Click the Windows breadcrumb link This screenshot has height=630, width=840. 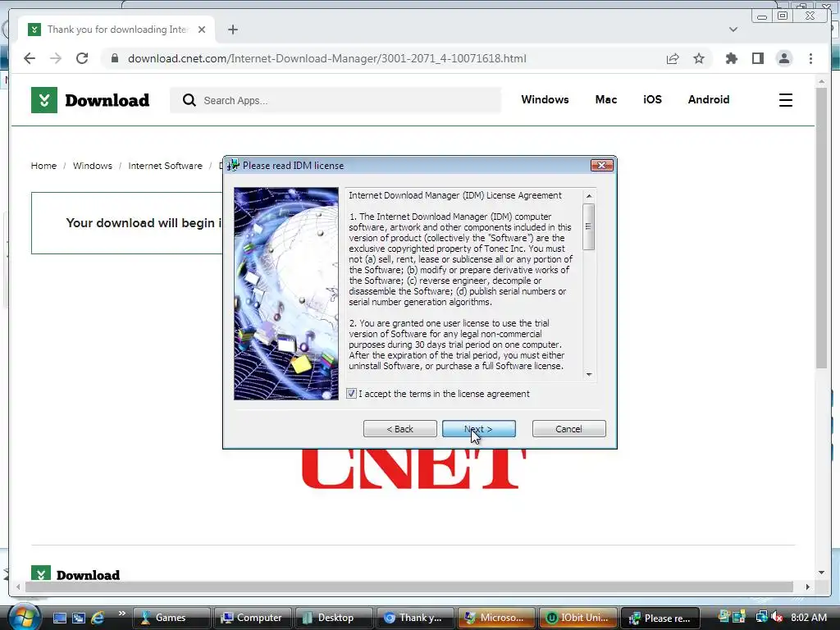(92, 166)
